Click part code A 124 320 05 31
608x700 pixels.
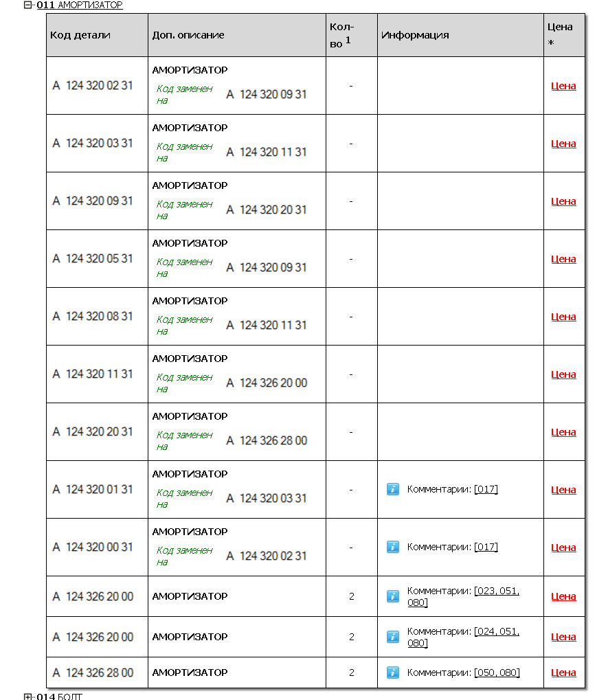93,258
